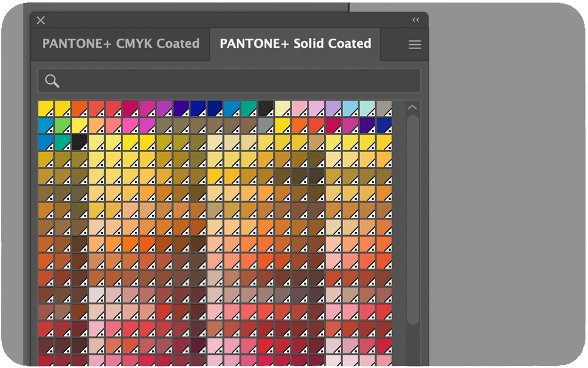Click the magnifier search icon
This screenshot has width=588, height=368.
[x=51, y=81]
